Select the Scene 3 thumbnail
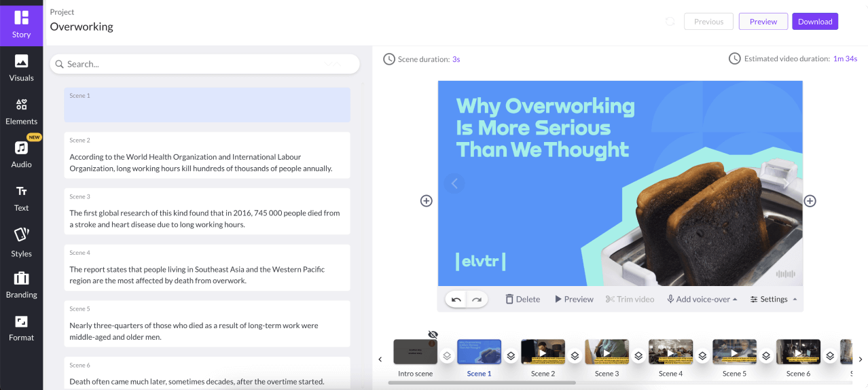The height and width of the screenshot is (390, 868). point(607,353)
